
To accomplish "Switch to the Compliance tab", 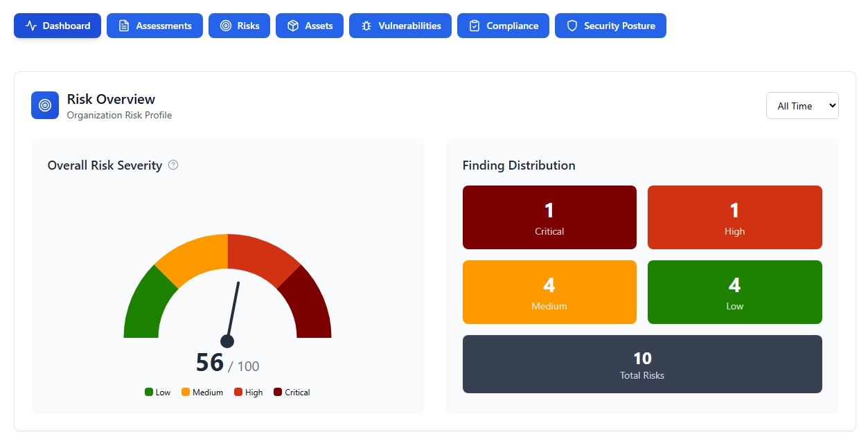I will [503, 26].
